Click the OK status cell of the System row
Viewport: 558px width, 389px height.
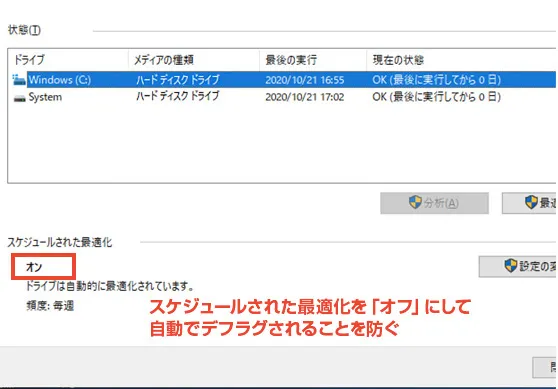click(x=437, y=97)
